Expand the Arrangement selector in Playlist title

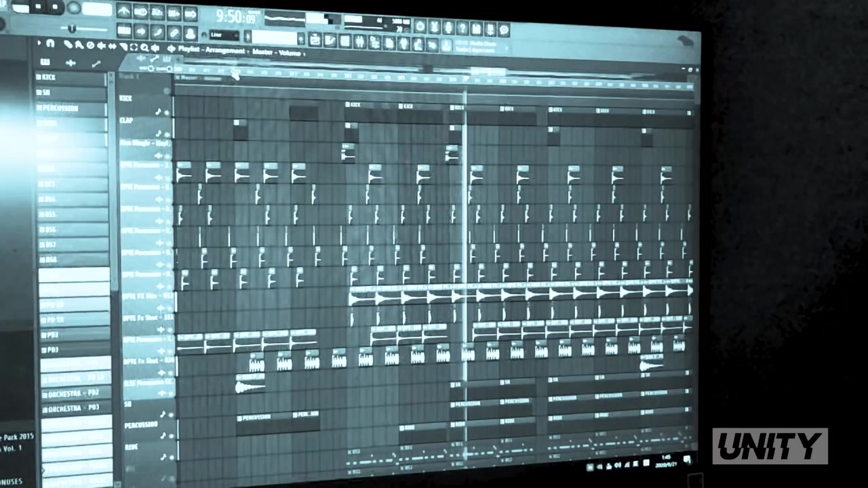248,52
